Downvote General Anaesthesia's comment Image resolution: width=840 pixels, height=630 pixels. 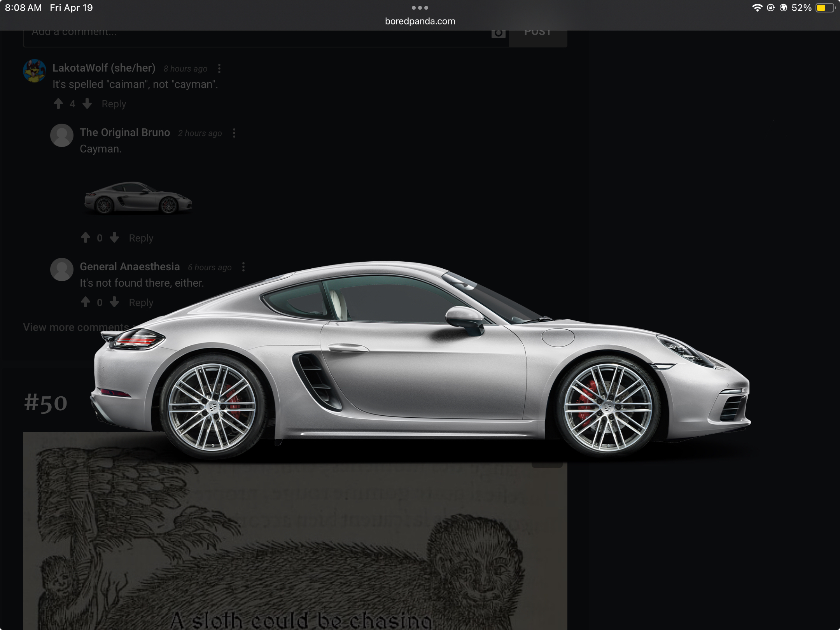point(114,302)
